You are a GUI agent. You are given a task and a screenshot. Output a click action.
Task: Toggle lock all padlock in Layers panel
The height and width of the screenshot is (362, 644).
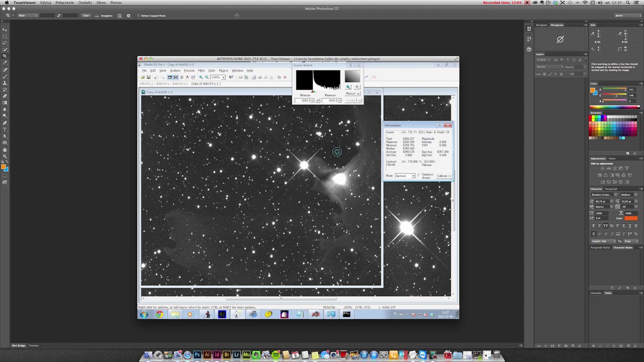point(561,74)
